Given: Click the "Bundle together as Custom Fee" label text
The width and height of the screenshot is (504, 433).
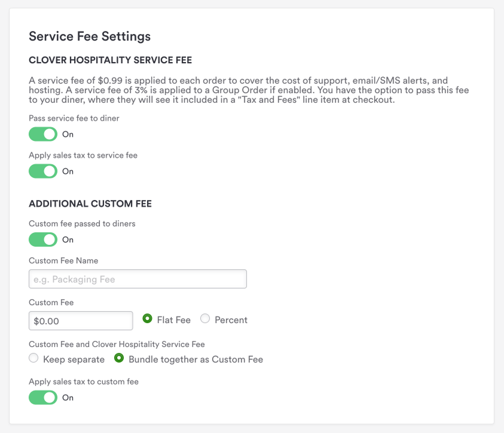Looking at the screenshot, I should point(196,360).
